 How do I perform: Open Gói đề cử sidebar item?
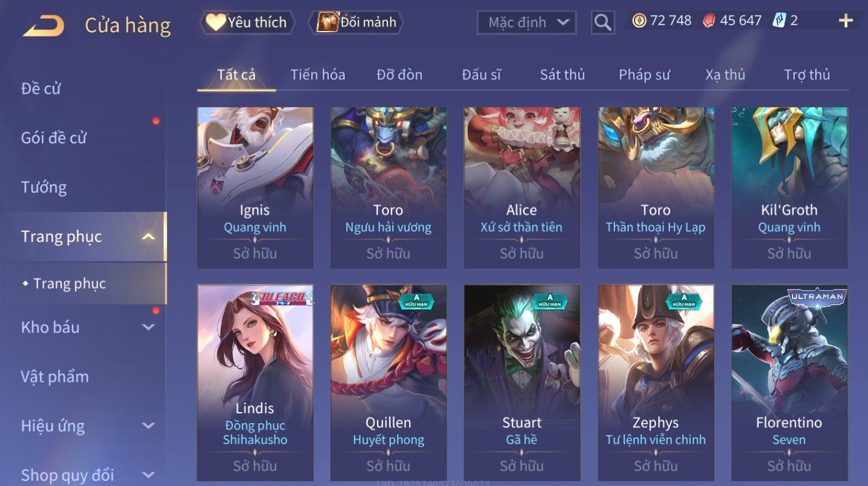point(54,138)
